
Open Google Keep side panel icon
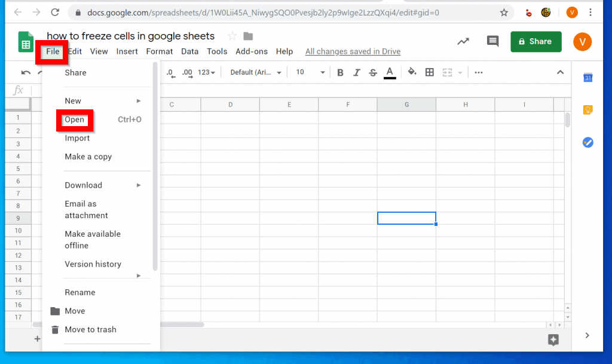[588, 110]
